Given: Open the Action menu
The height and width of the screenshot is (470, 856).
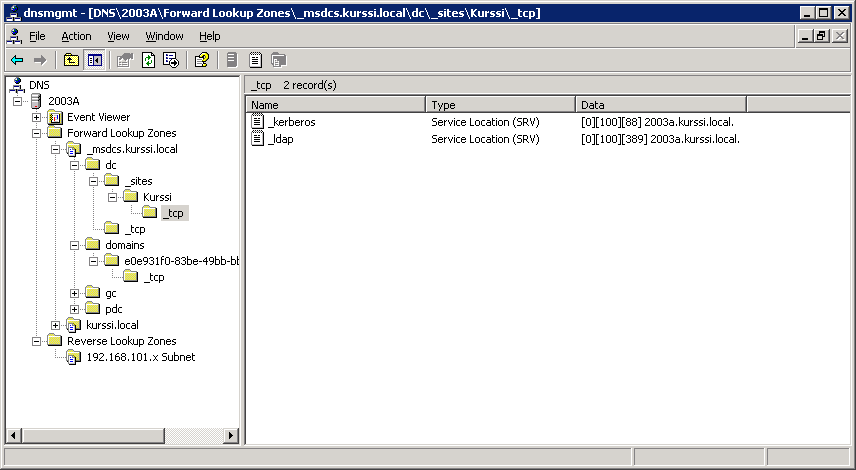Looking at the screenshot, I should click(76, 36).
